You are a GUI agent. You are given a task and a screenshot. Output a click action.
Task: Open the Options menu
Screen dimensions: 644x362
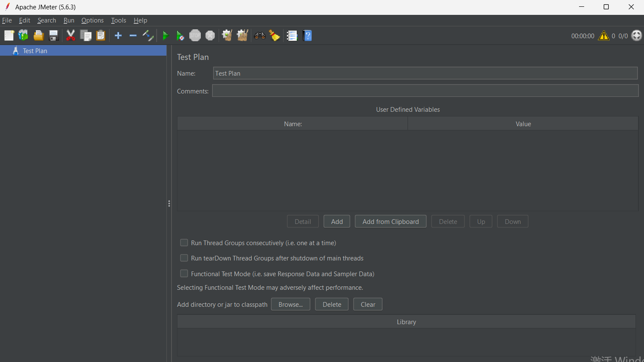click(93, 20)
